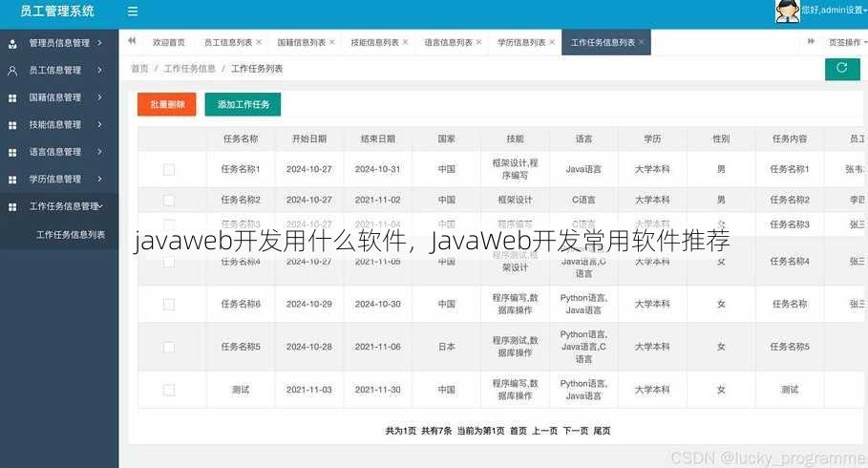Expand 学历信息管理 sidebar menu

tap(99, 179)
